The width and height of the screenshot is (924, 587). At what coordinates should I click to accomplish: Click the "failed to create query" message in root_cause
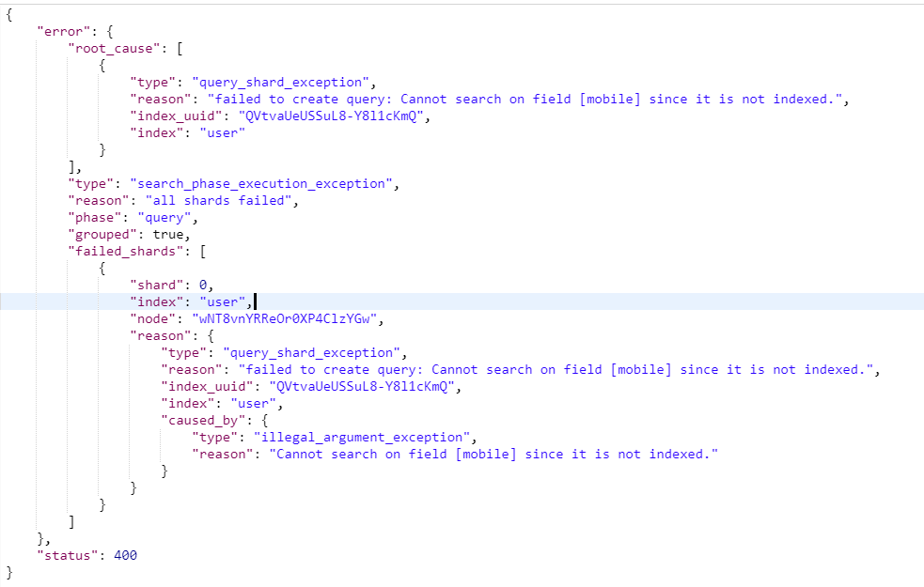click(x=525, y=100)
